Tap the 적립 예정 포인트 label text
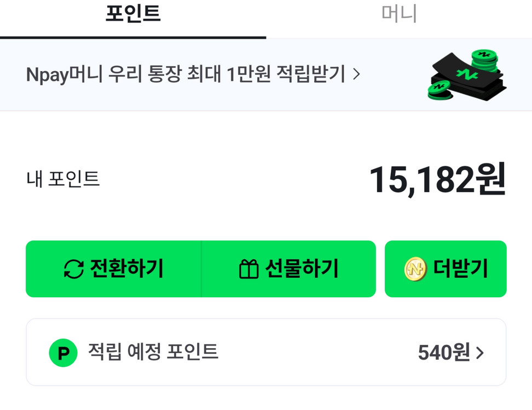This screenshot has width=532, height=410. tap(153, 352)
